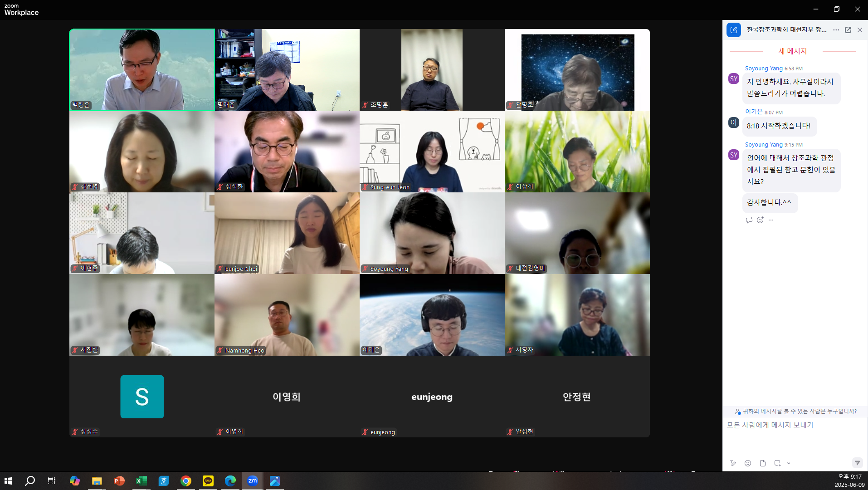The width and height of the screenshot is (868, 490).
Task: Select 이영희's camera-off tile
Action: coord(287,397)
